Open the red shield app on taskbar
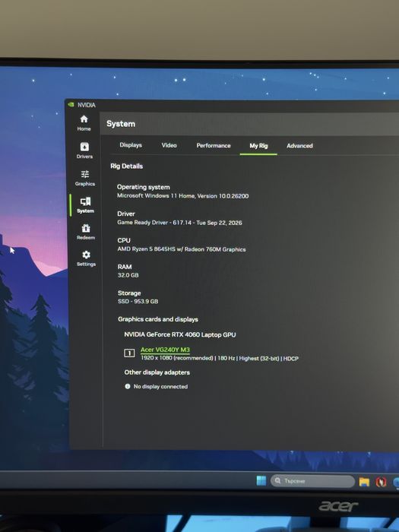The image size is (399, 532). 381,482
